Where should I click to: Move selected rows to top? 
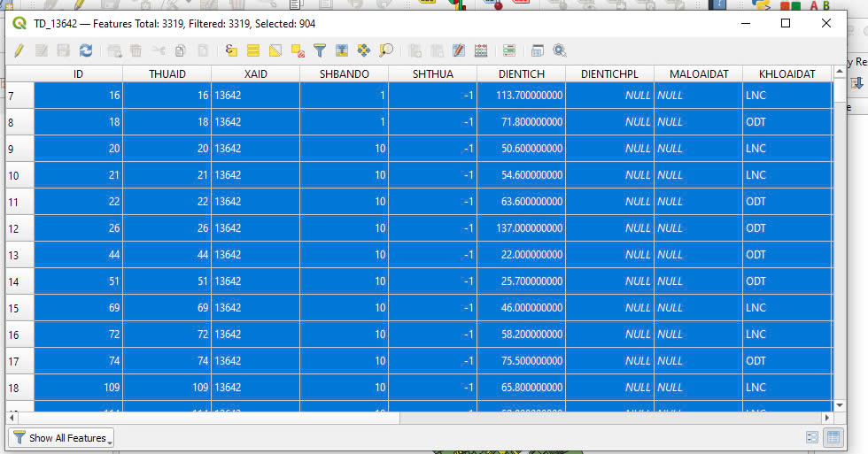[x=342, y=51]
